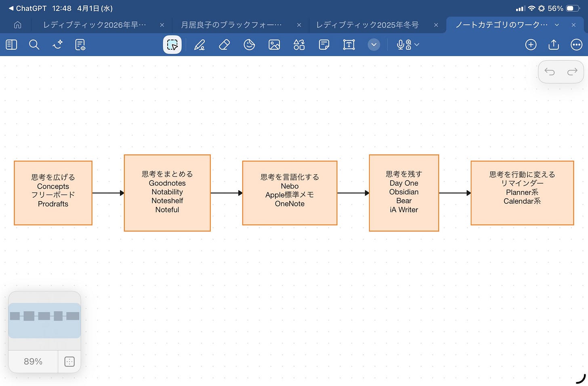Close the ノートカテゴリのワーク tab
This screenshot has height=386, width=588.
coord(573,25)
